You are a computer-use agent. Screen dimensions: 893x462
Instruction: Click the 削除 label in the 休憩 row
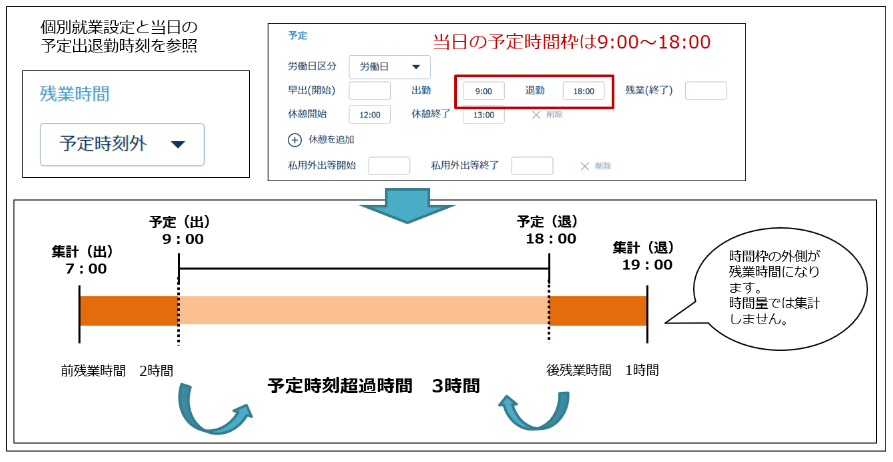pyautogui.click(x=555, y=115)
